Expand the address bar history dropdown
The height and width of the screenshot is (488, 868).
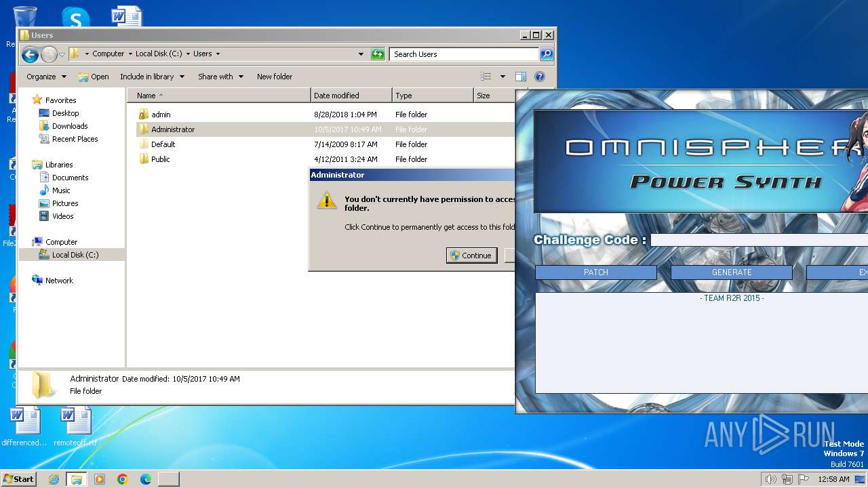point(361,54)
